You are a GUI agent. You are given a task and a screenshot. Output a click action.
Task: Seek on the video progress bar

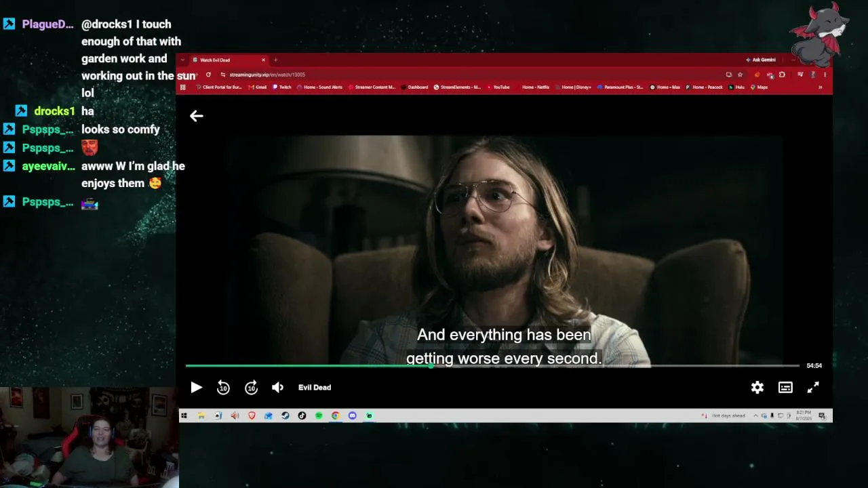coord(492,366)
